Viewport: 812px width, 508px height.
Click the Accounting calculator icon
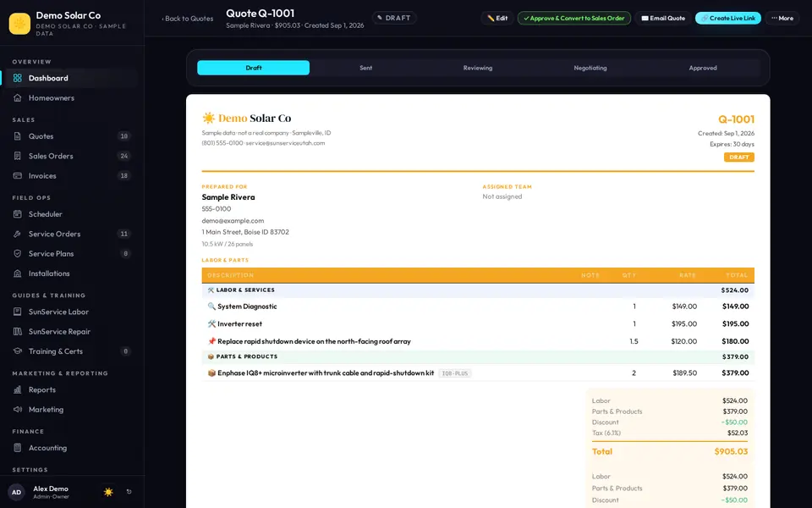18,447
